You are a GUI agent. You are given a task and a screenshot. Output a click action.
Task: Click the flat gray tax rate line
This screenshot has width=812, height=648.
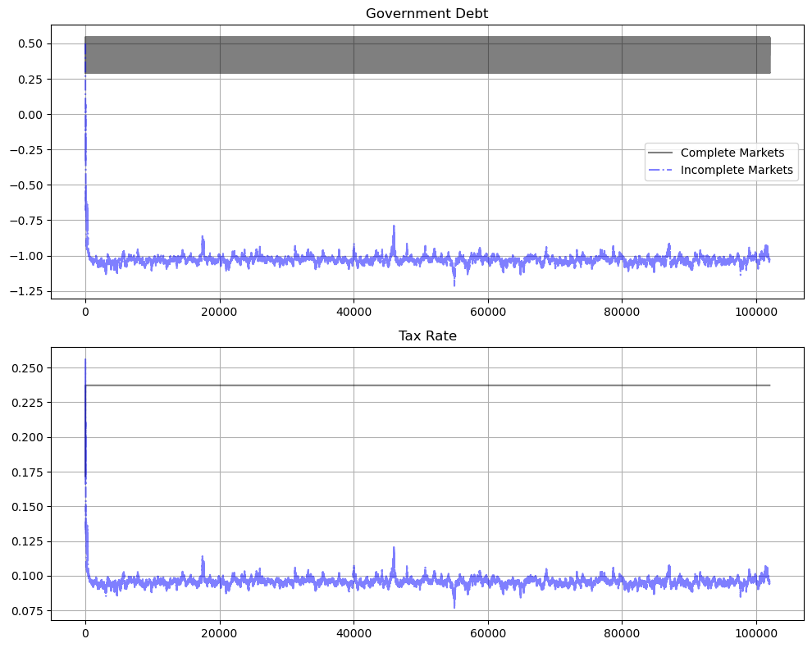click(x=492, y=383)
